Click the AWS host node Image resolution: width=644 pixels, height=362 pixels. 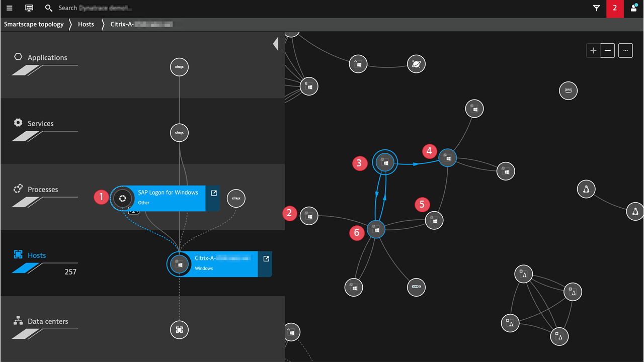click(x=568, y=90)
